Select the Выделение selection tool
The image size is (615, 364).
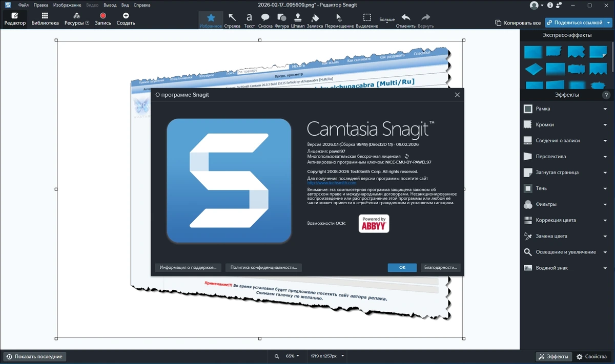[x=367, y=20]
